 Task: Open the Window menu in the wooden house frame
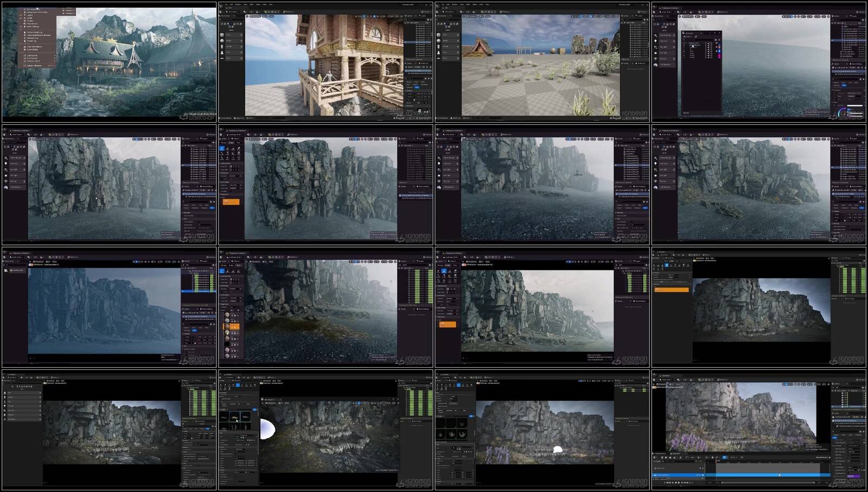coord(238,4)
